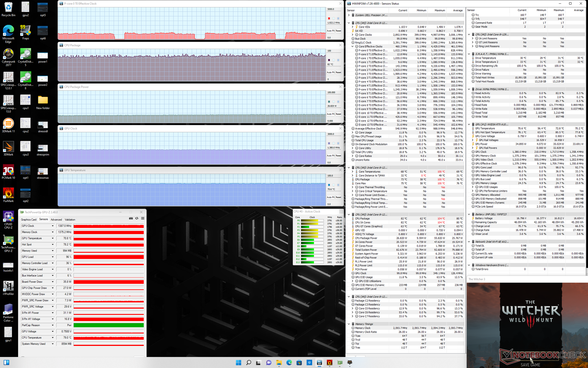Viewport: 588px width, 368px height.
Task: Switch to the Graphics Card tab
Action: tap(28, 220)
